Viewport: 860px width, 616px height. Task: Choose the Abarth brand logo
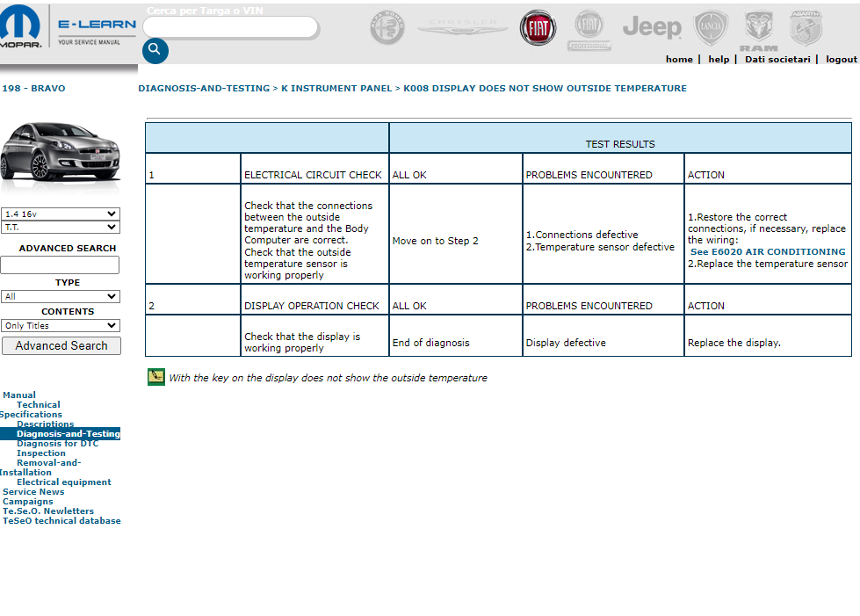[806, 28]
